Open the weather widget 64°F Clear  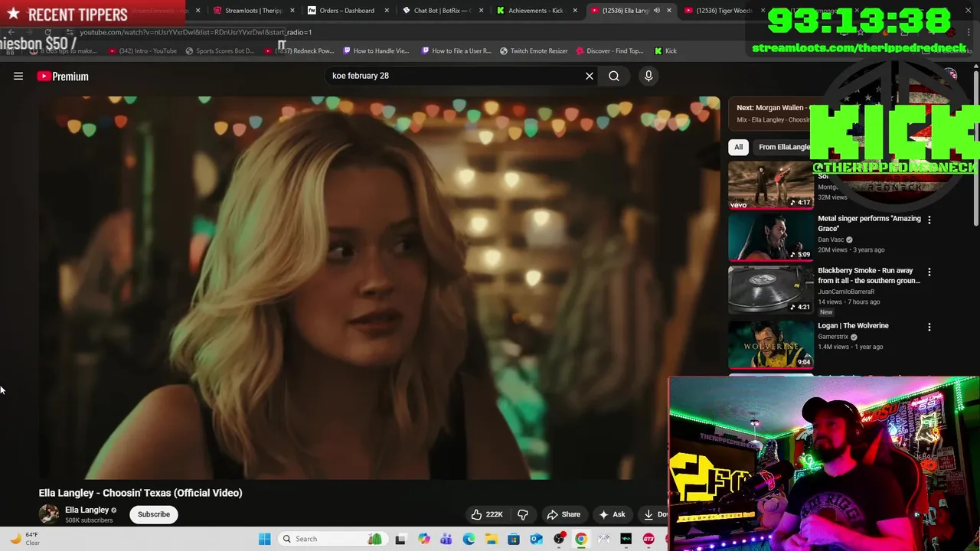(25, 539)
